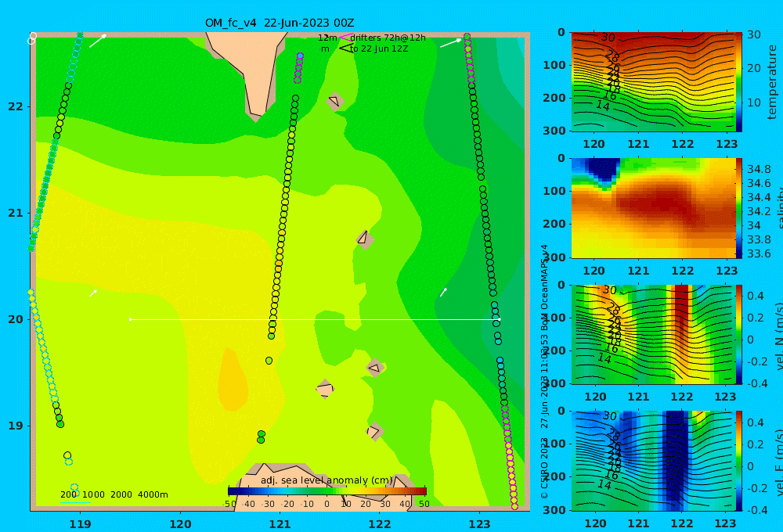
Task: Open the vel. N section plot
Action: click(x=653, y=334)
